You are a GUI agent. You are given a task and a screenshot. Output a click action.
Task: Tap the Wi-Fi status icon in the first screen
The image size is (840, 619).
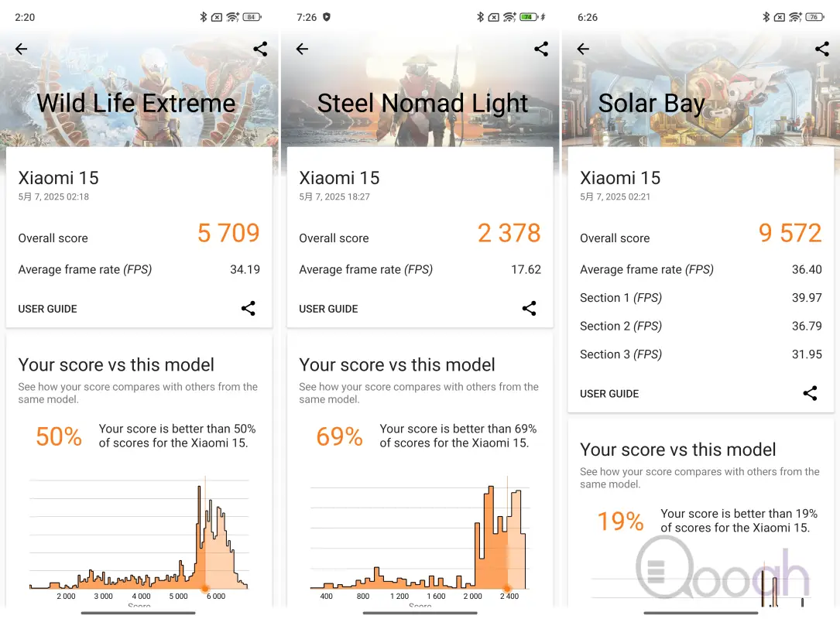(x=232, y=17)
